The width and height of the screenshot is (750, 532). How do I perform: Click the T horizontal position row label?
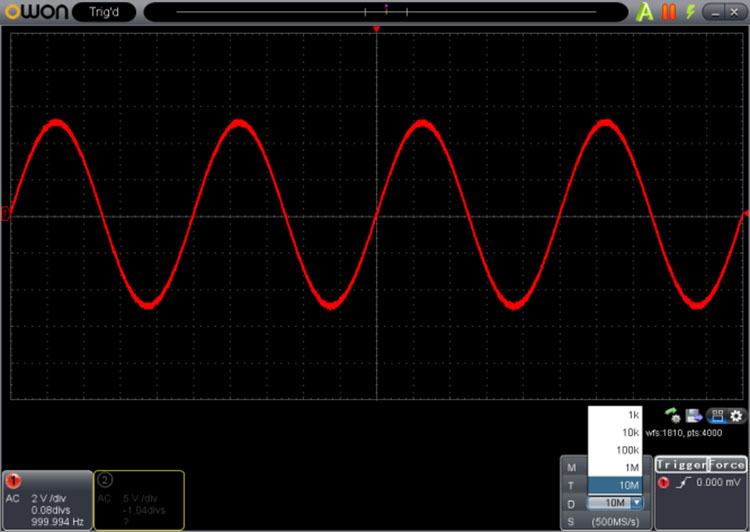click(571, 486)
